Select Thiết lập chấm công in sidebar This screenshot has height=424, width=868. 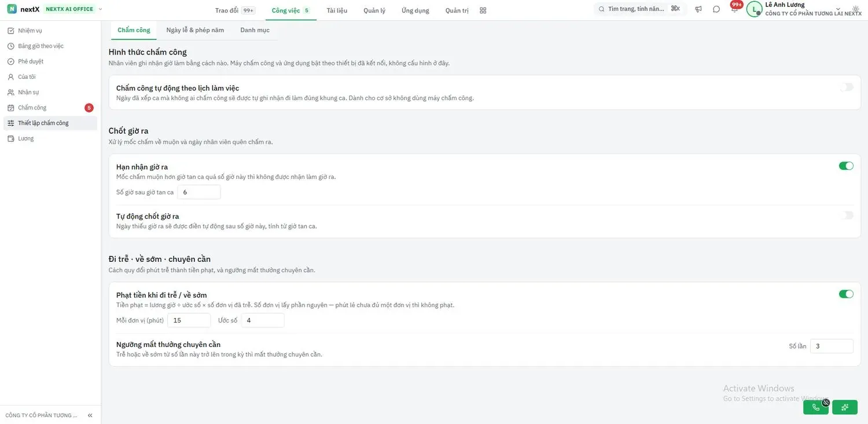point(50,123)
